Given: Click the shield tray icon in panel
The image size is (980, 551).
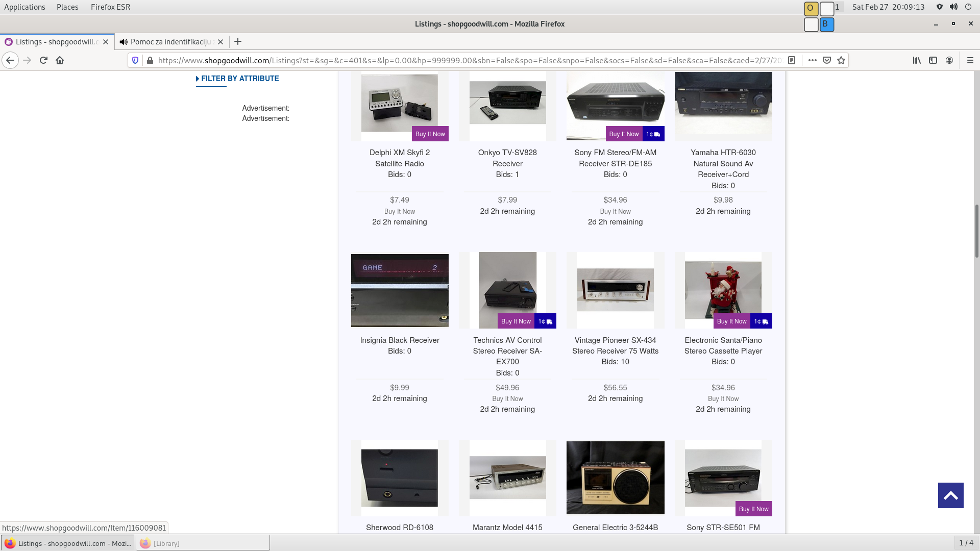Looking at the screenshot, I should click(x=940, y=7).
